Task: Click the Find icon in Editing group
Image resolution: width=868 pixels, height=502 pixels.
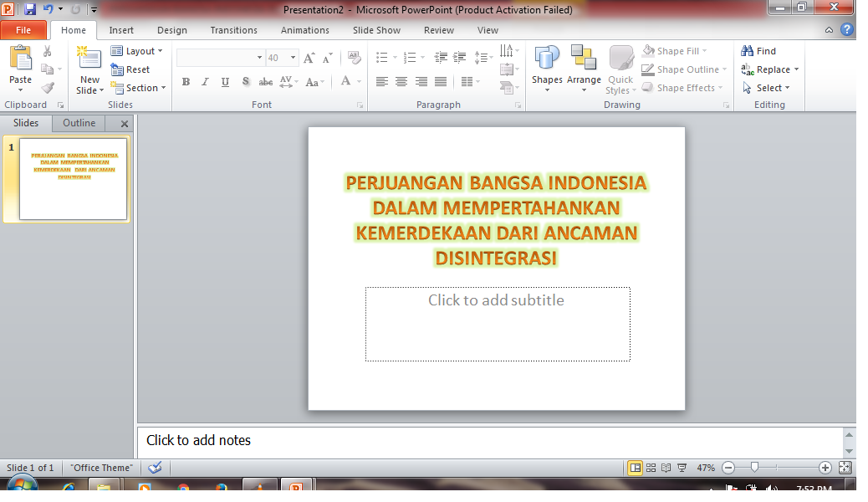Action: click(x=758, y=51)
